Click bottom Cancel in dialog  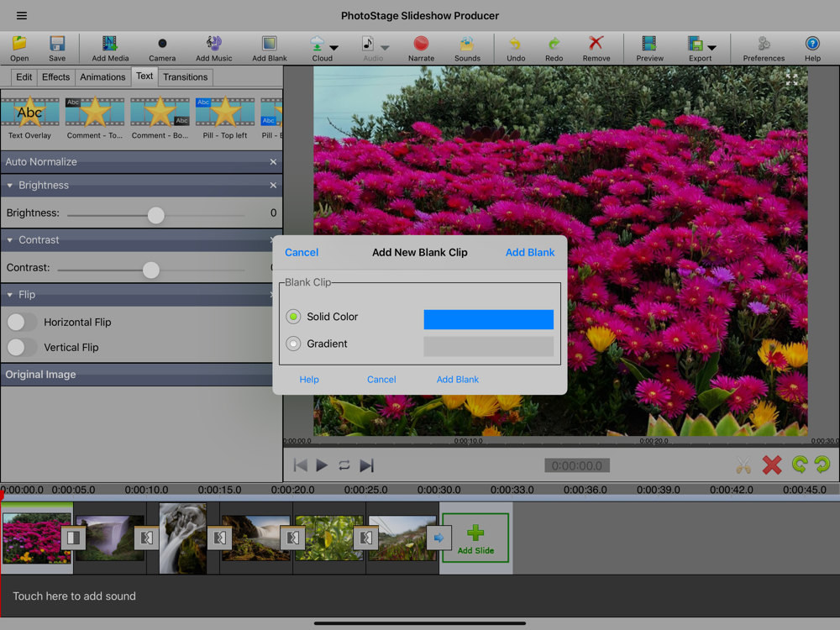(x=381, y=380)
